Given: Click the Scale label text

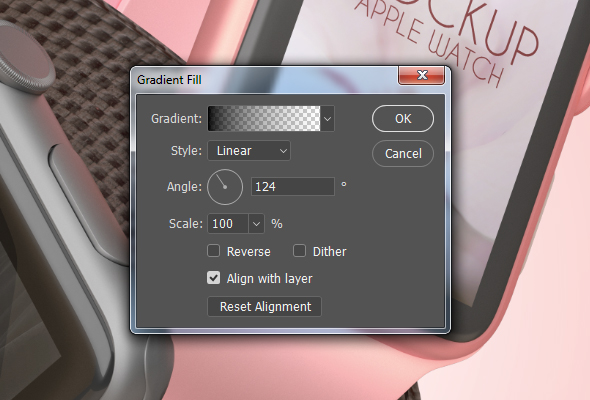Looking at the screenshot, I should pyautogui.click(x=186, y=224).
